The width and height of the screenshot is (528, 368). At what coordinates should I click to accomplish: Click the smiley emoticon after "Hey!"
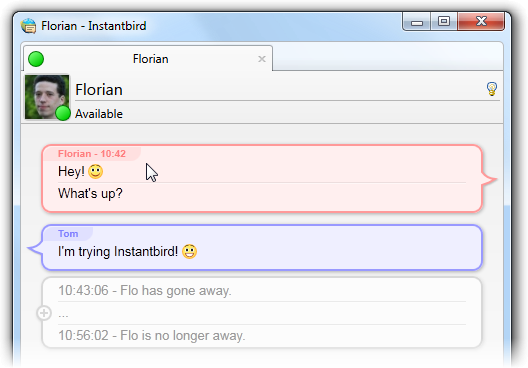[96, 171]
